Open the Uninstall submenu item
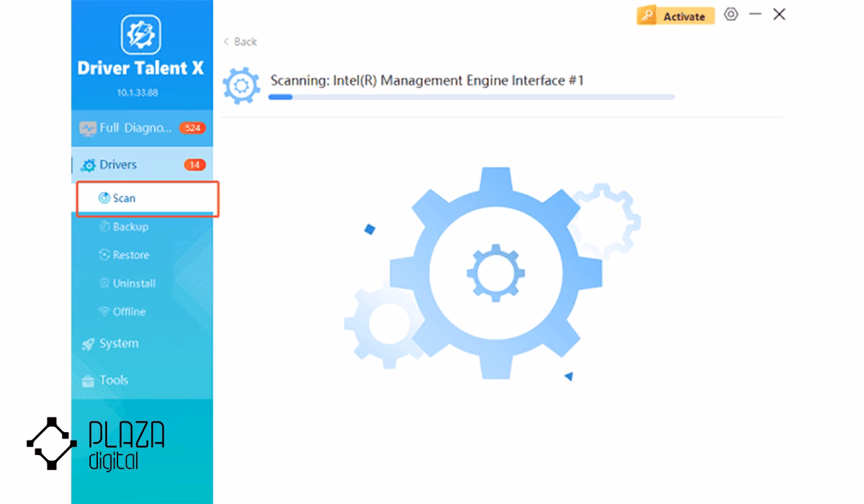The image size is (864, 504). 127,284
